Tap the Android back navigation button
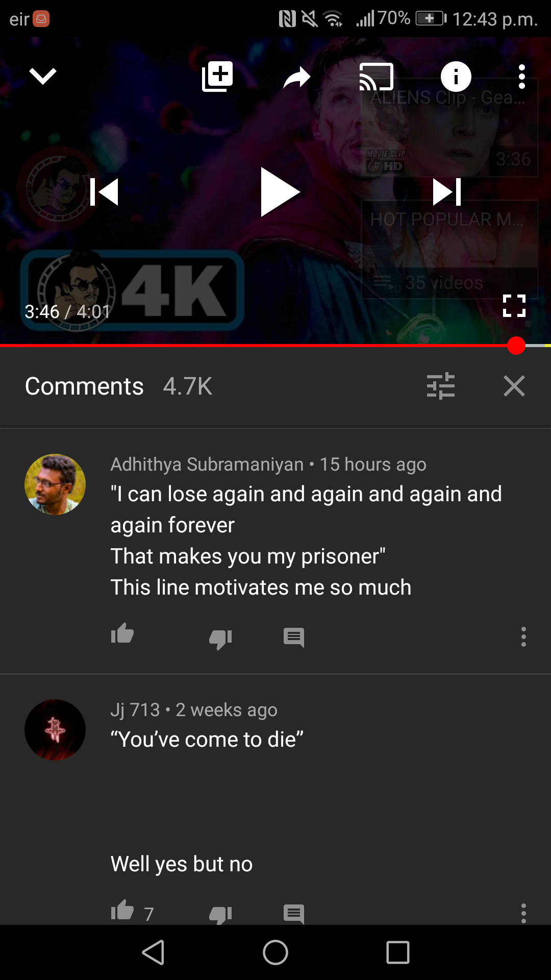551x980 pixels. pyautogui.click(x=153, y=952)
